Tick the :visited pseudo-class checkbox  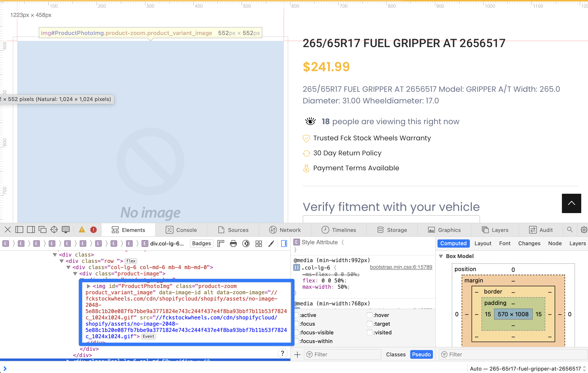tap(369, 332)
